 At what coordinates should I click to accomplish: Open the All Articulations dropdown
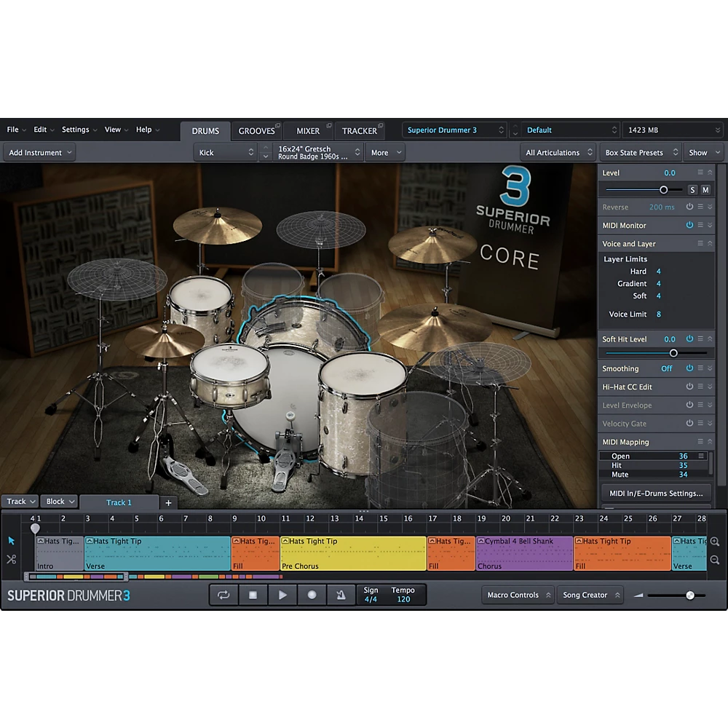tap(558, 152)
